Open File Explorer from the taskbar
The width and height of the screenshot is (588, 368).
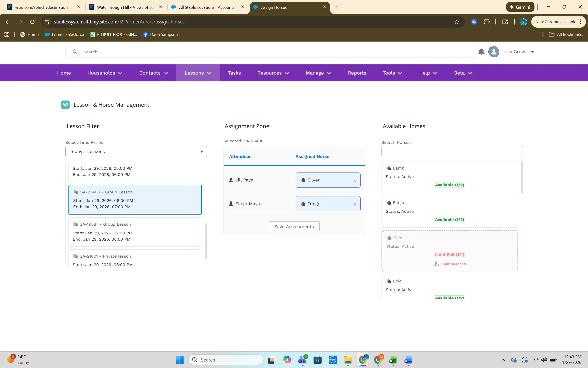click(x=348, y=360)
